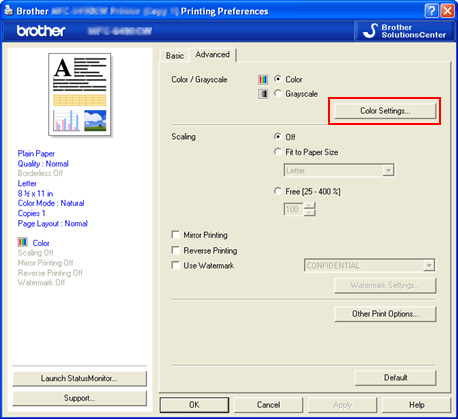Enable Mirror Printing checkbox

pyautogui.click(x=175, y=235)
